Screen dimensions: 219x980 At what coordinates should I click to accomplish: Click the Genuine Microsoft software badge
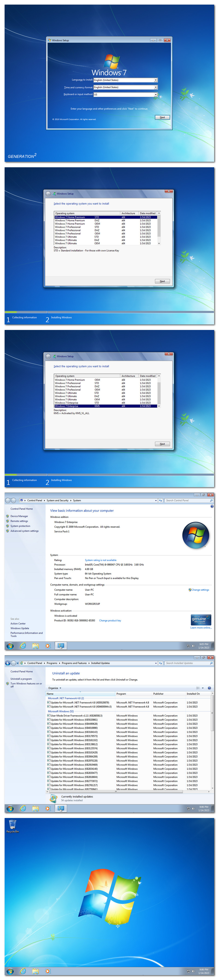pyautogui.click(x=201, y=620)
